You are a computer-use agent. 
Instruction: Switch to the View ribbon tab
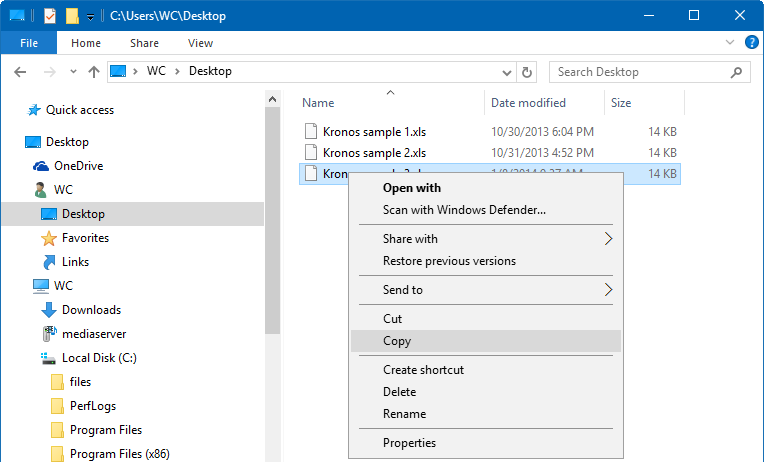(x=200, y=43)
